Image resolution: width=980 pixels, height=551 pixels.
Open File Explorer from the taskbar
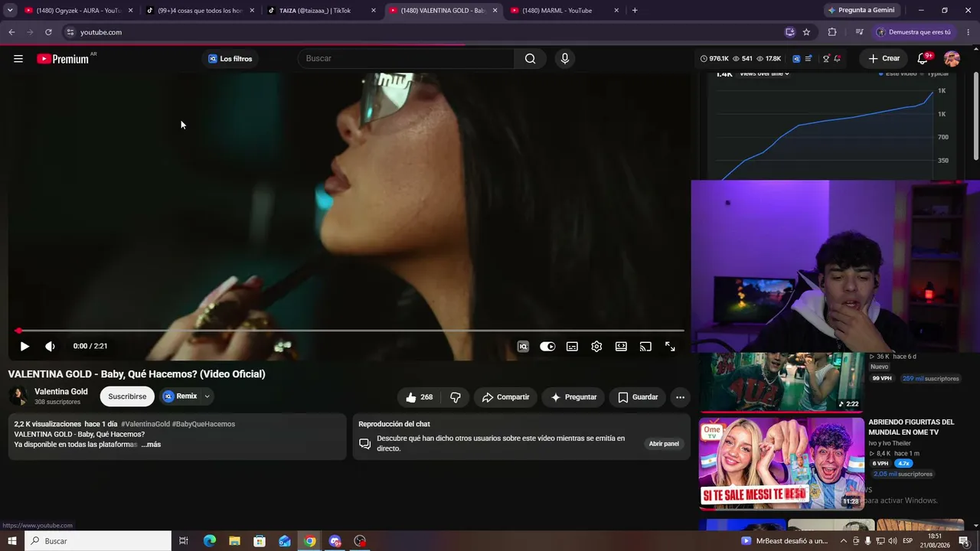(x=234, y=541)
